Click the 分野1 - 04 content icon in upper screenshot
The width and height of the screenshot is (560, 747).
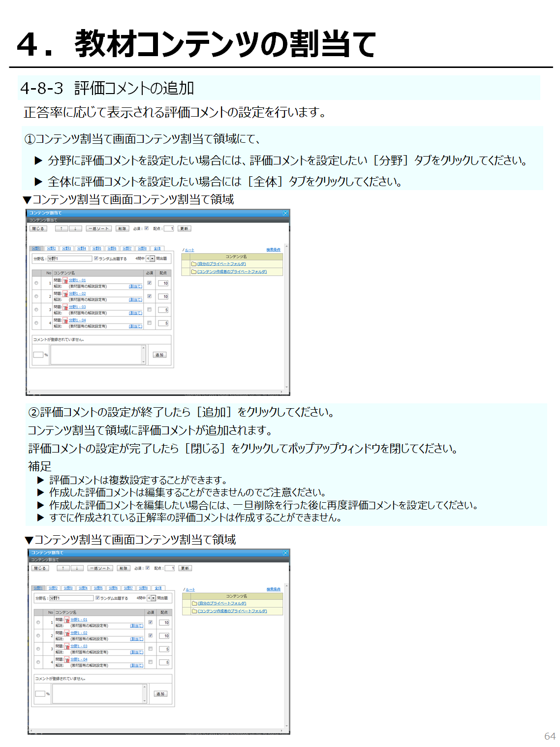pos(65,321)
